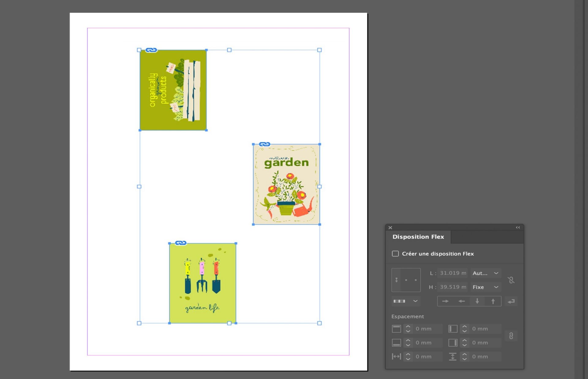Click the left-arrow flex direction icon
The height and width of the screenshot is (379, 588).
[x=462, y=301]
